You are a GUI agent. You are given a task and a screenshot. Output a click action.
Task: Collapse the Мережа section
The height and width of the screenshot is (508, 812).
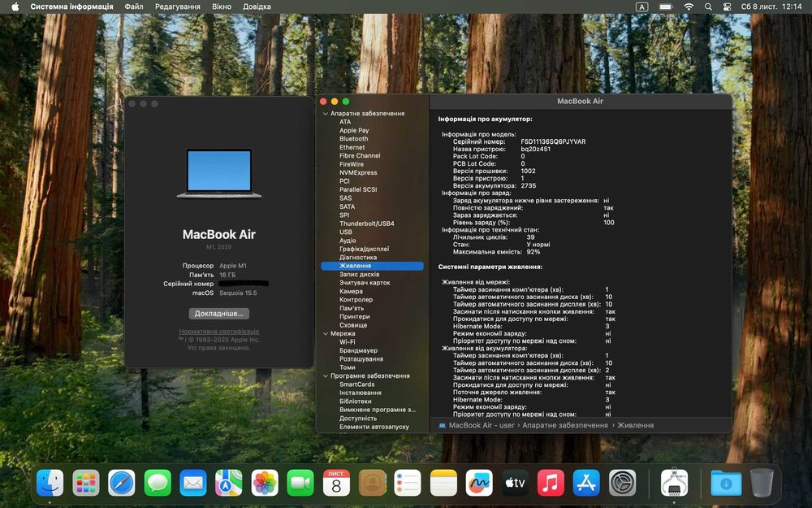tap(326, 334)
